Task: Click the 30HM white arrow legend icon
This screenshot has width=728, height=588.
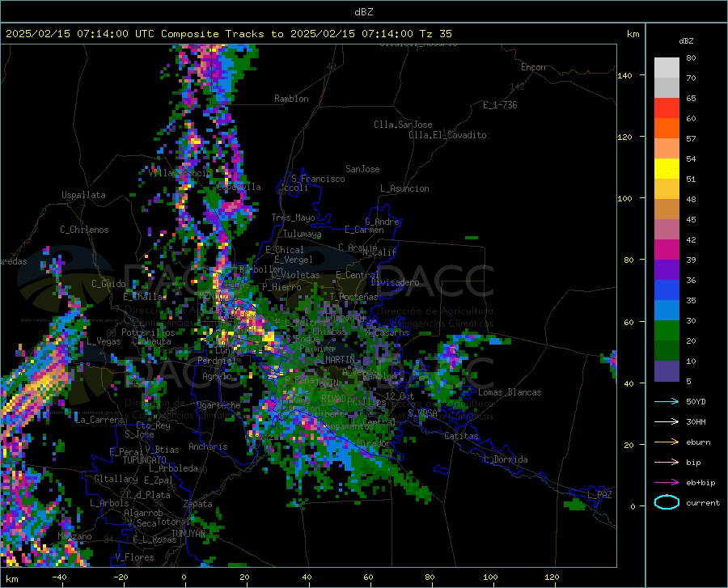Action: [667, 421]
